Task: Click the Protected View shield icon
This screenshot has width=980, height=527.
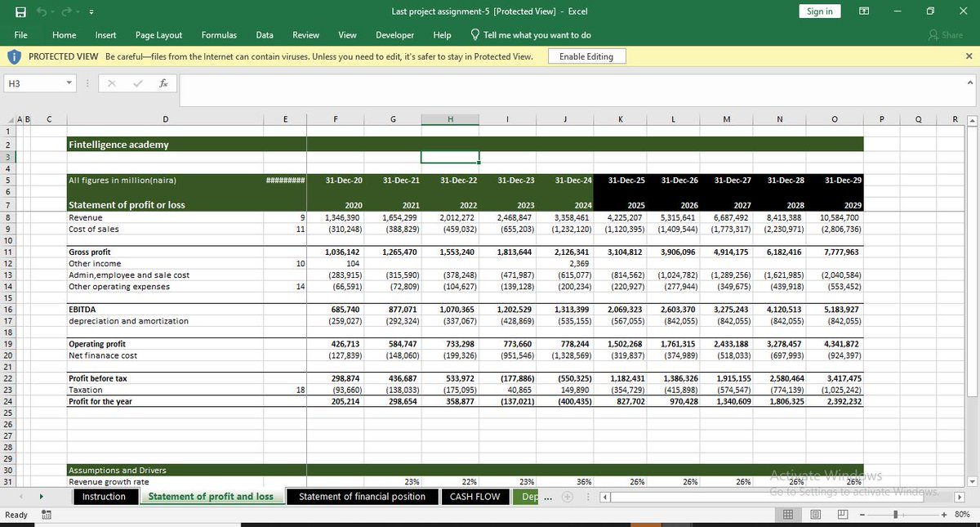Action: tap(14, 56)
